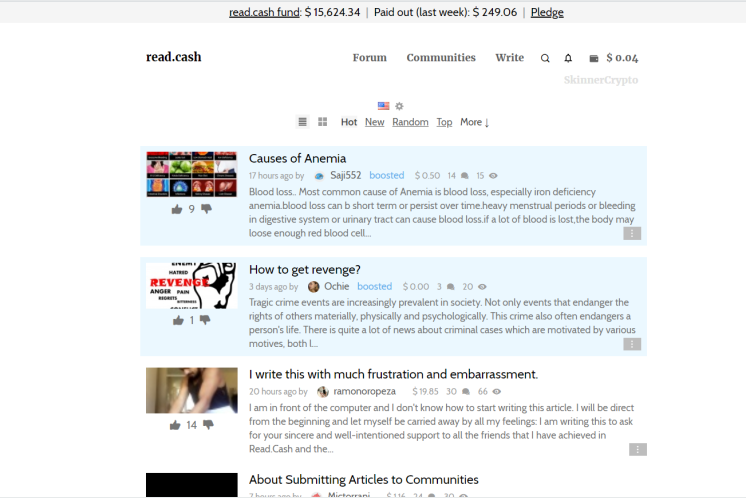The width and height of the screenshot is (746, 501).
Task: Open the feed settings gear icon
Action: click(399, 106)
